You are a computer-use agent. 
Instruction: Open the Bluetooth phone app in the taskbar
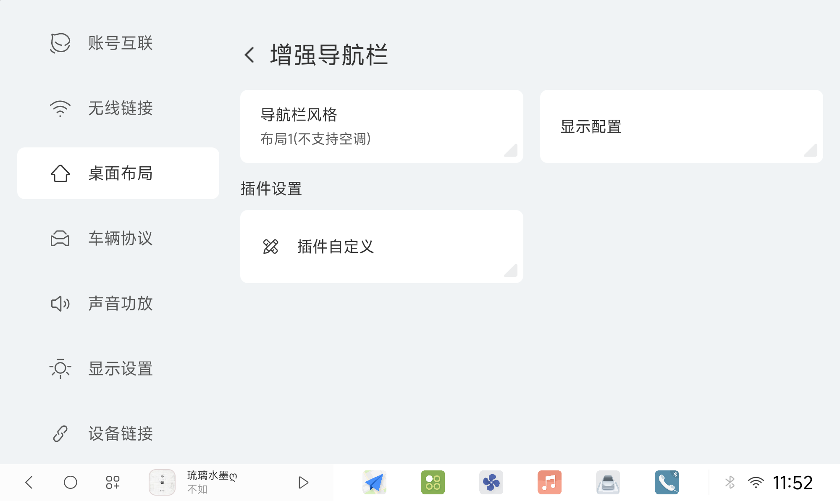[x=667, y=482]
